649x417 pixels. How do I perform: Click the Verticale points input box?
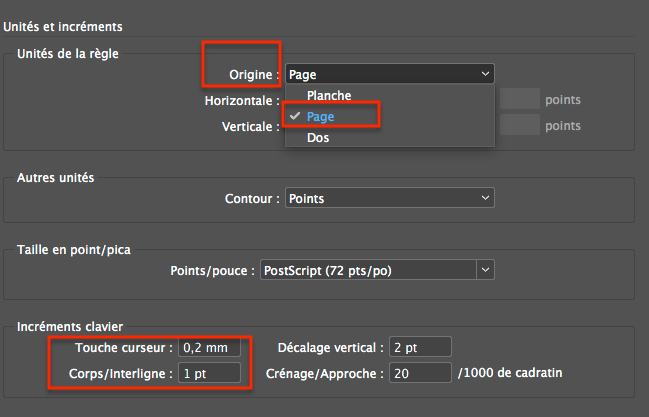(520, 125)
